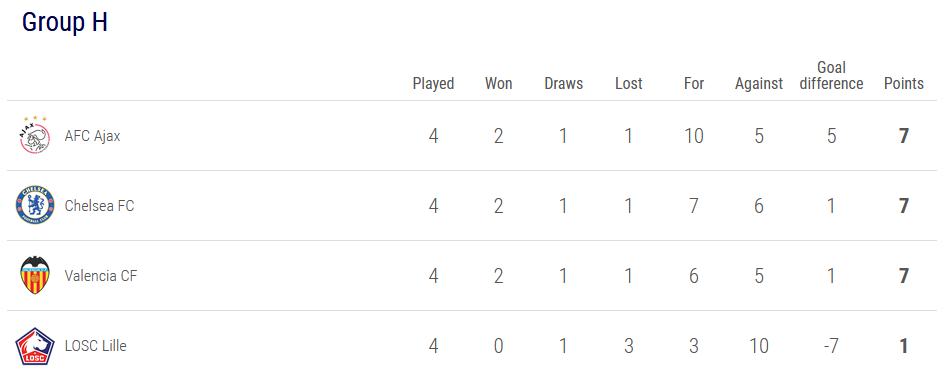Open the Chelsea FC team link

[x=100, y=206]
